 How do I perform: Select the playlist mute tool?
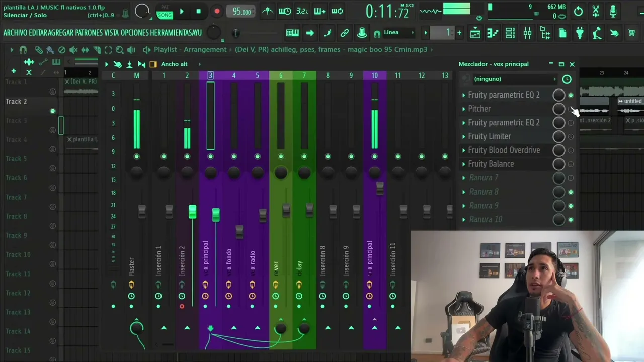point(73,50)
